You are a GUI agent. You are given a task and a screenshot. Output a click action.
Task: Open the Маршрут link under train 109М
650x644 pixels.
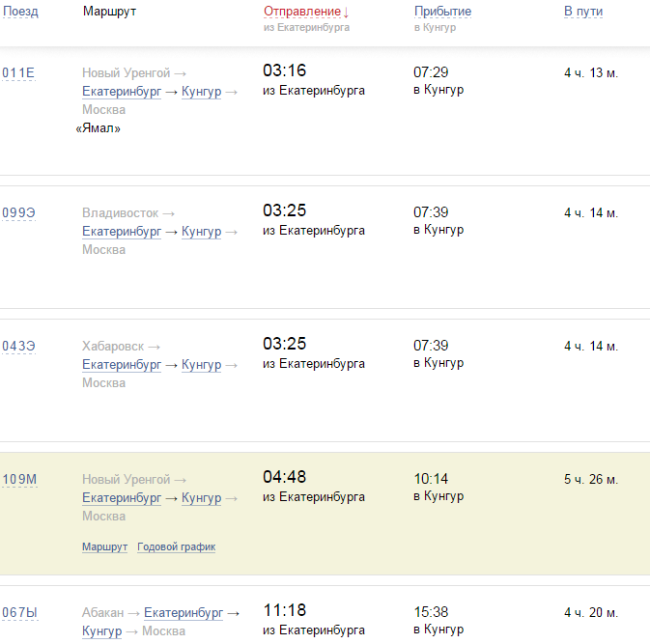pyautogui.click(x=104, y=546)
